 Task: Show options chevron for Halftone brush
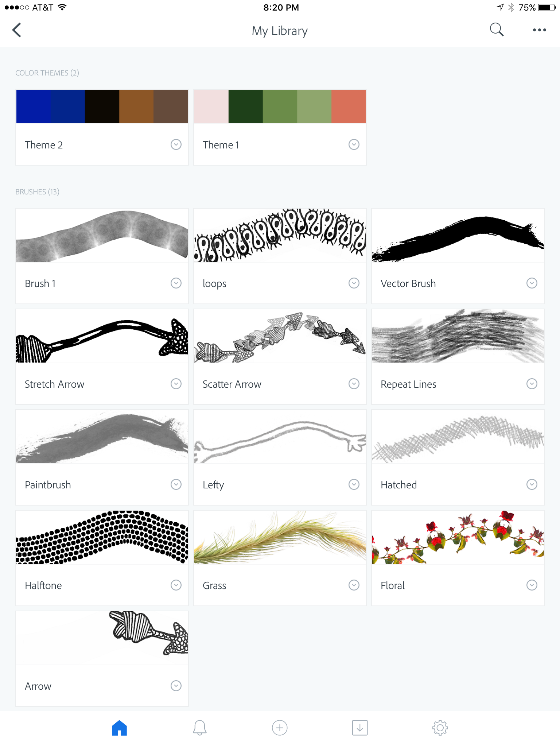pyautogui.click(x=176, y=585)
